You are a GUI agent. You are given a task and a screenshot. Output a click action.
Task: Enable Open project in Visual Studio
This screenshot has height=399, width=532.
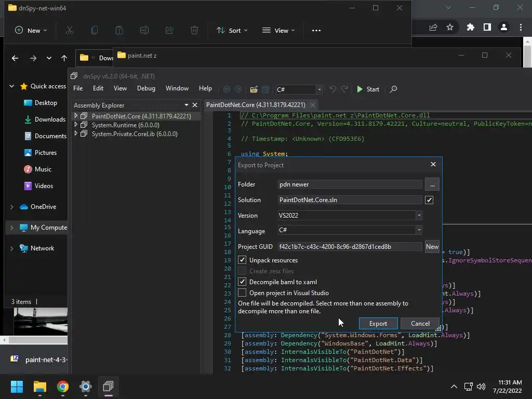(x=242, y=292)
